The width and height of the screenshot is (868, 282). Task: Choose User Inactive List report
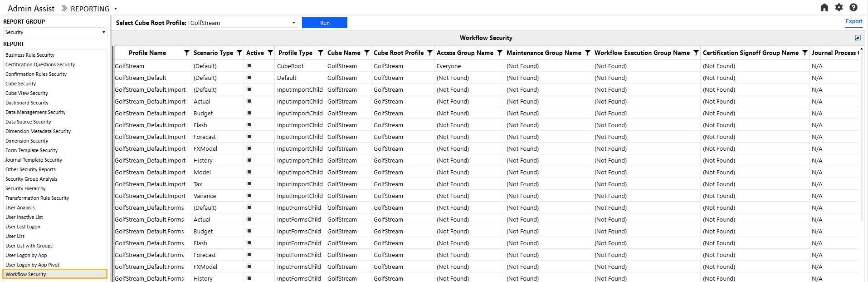click(x=24, y=217)
